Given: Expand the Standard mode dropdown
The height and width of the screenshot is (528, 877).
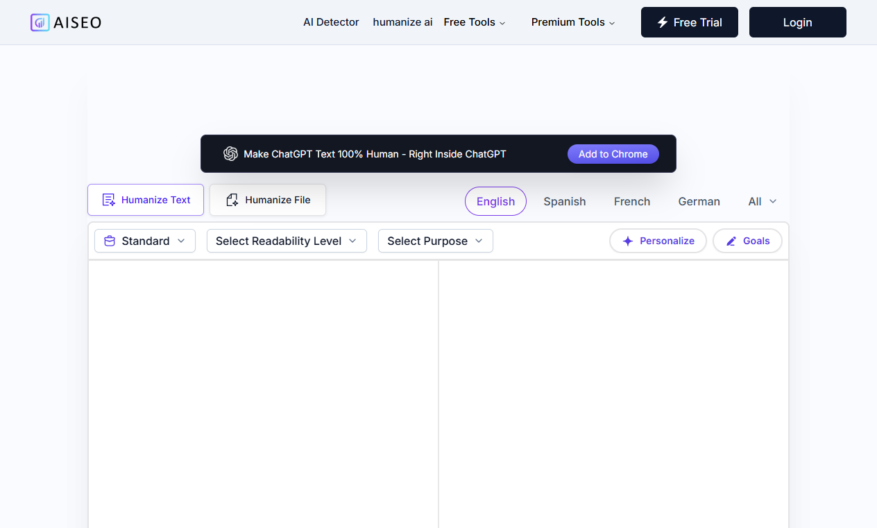Looking at the screenshot, I should click(145, 241).
